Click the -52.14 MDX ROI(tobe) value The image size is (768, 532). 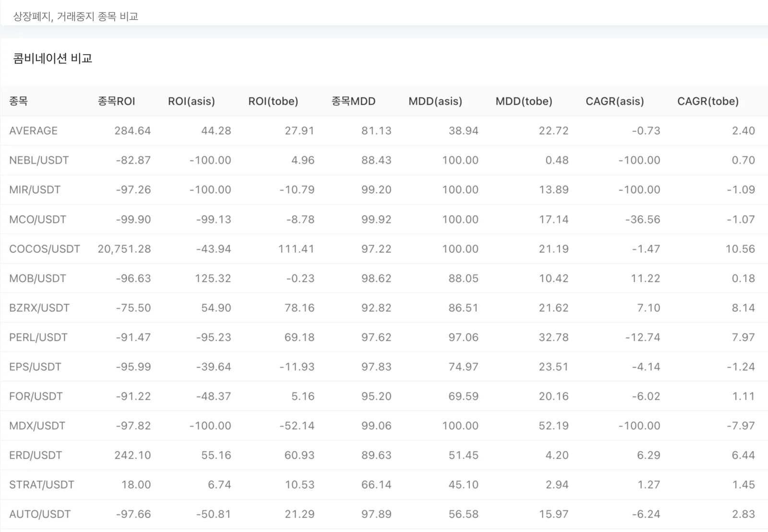(x=297, y=426)
